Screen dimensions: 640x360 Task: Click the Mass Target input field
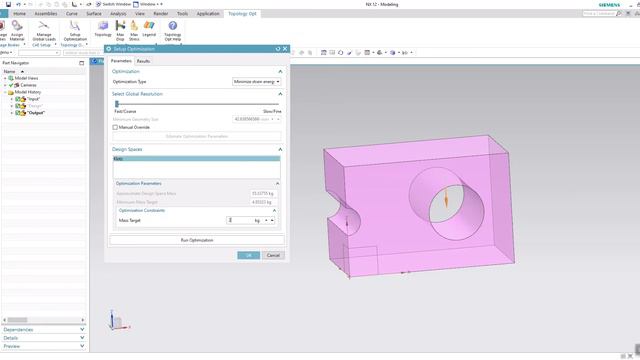tap(240, 220)
